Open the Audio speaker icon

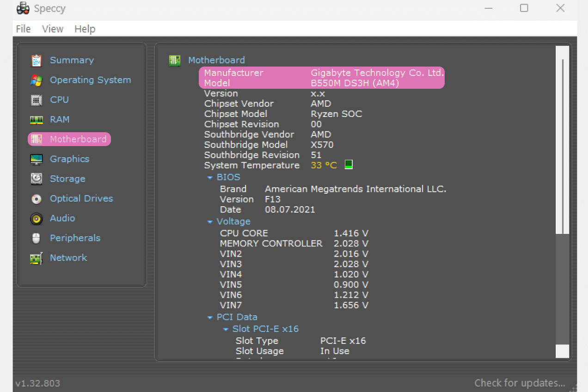pos(37,219)
